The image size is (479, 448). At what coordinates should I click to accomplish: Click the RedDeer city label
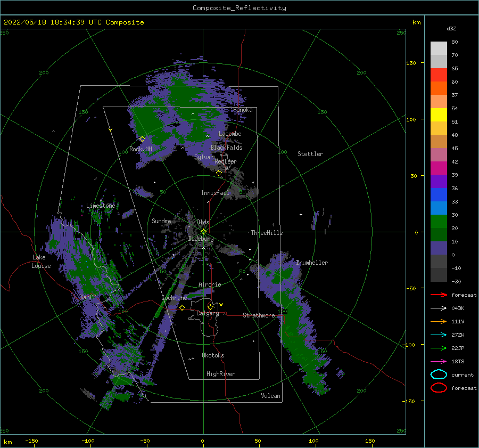point(226,161)
